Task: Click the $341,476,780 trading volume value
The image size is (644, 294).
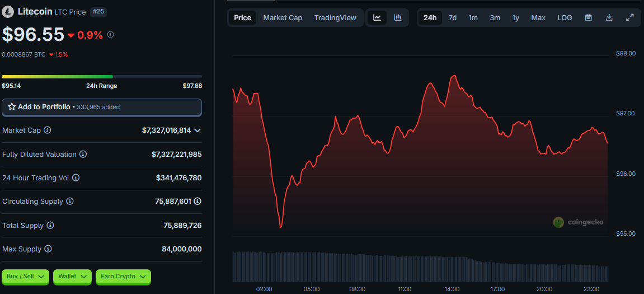Action: click(x=178, y=178)
